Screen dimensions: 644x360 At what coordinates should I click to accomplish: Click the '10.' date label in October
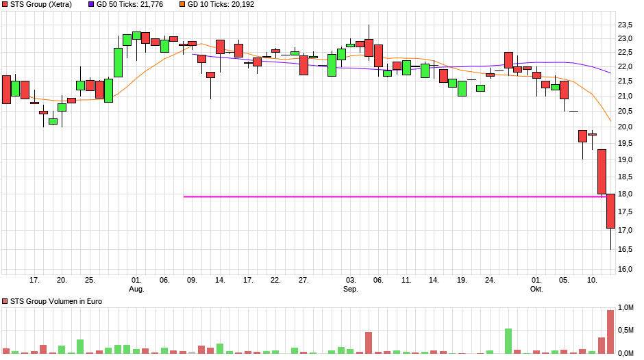coord(592,280)
